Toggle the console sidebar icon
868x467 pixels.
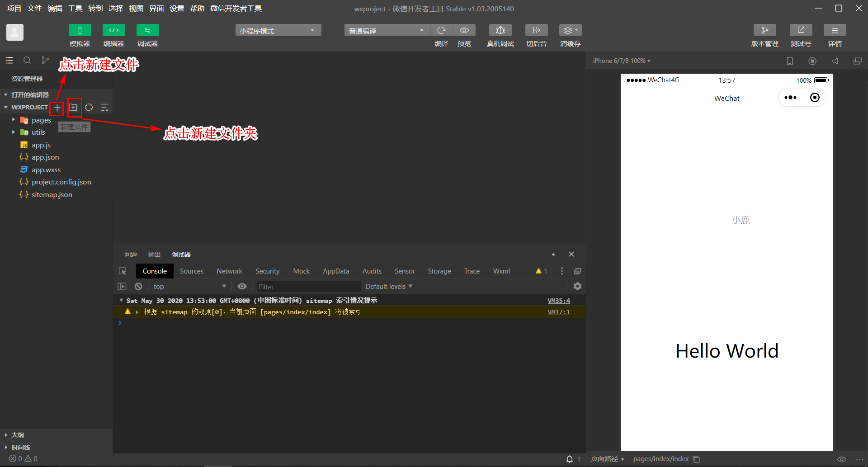(x=122, y=287)
